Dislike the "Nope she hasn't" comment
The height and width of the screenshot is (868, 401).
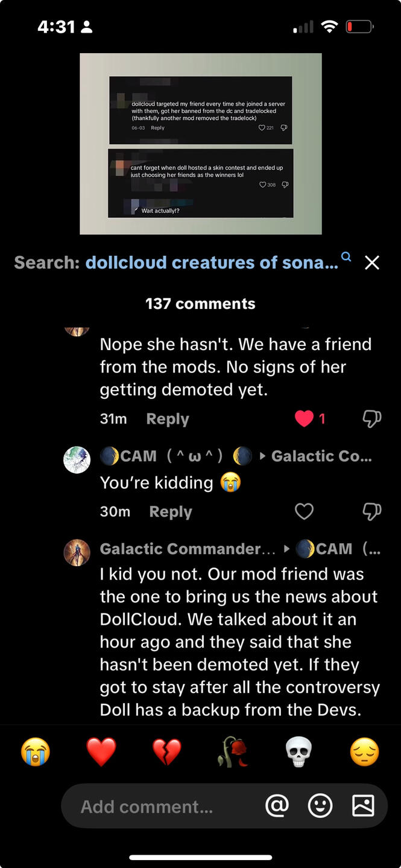click(x=371, y=419)
